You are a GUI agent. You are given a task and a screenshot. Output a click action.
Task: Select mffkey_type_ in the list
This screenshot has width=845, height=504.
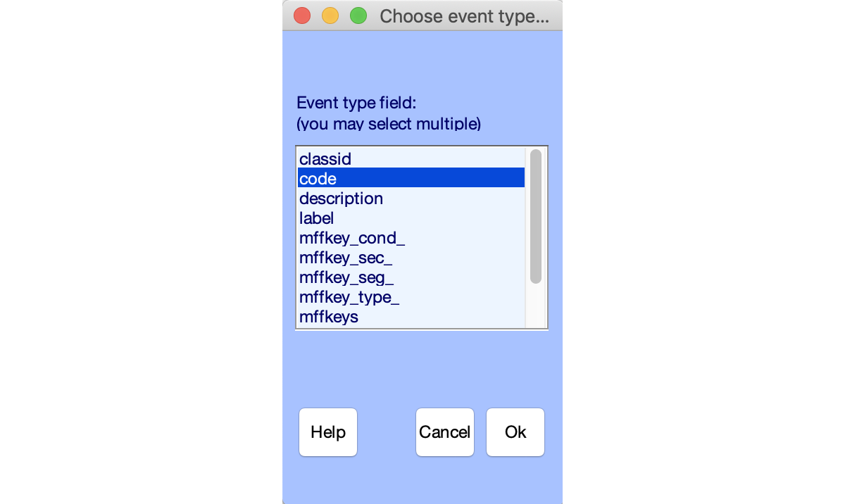pyautogui.click(x=349, y=297)
